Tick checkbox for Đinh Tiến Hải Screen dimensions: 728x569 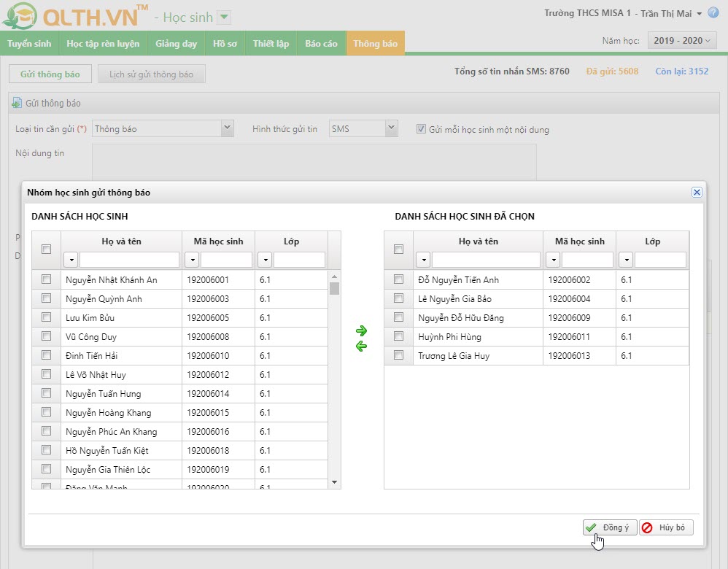[x=47, y=355]
